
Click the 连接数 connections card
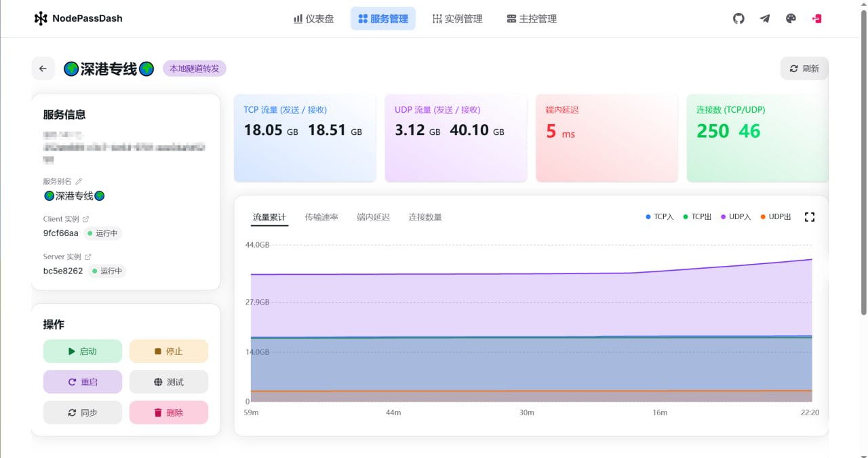[757, 138]
